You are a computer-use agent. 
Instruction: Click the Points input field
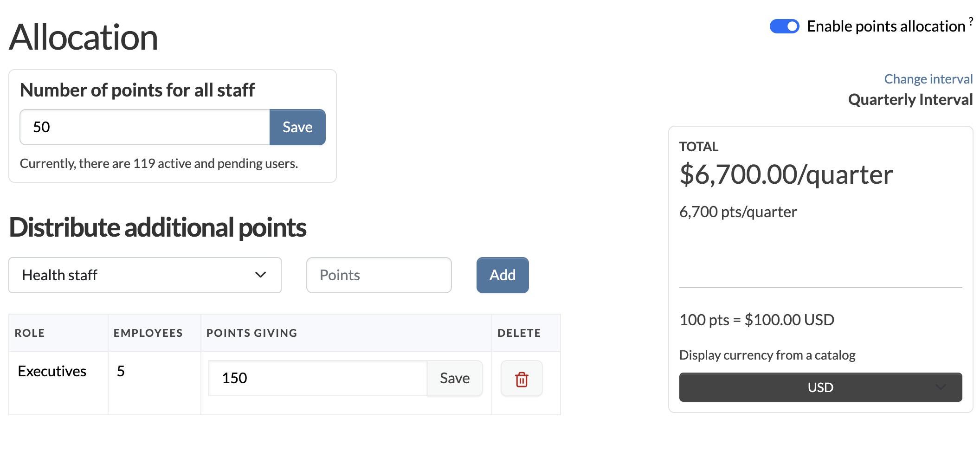(378, 275)
